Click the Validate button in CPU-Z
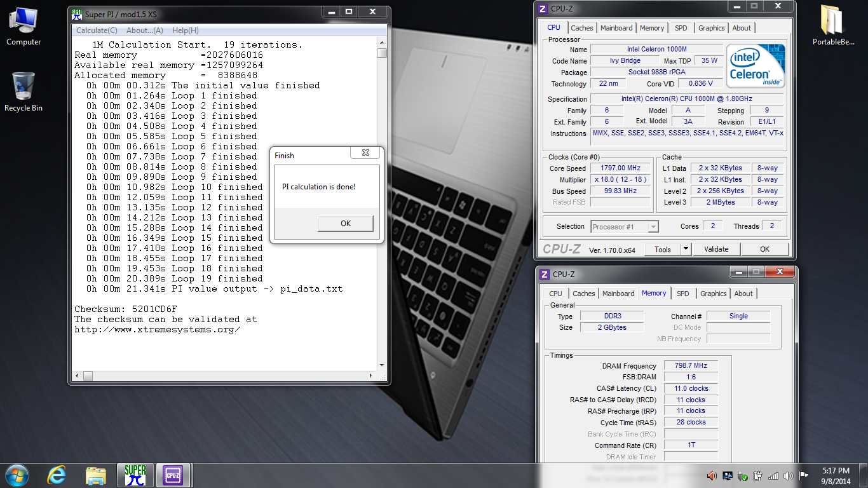Image resolution: width=868 pixels, height=488 pixels. 716,249
